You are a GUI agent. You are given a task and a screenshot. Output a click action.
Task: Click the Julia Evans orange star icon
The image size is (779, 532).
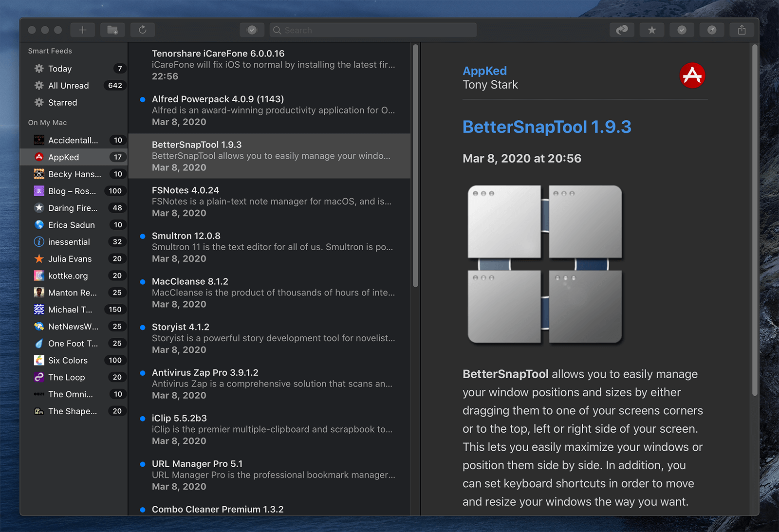pyautogui.click(x=39, y=259)
